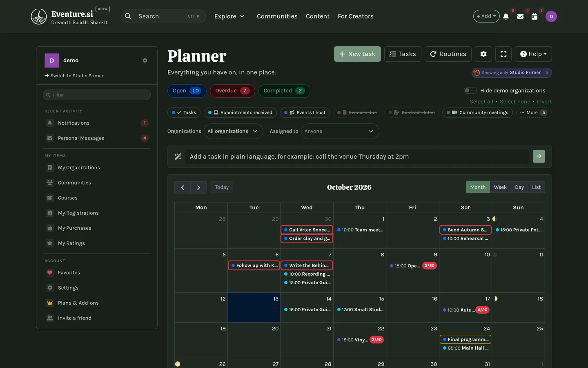588x368 pixels.
Task: Switch to Studio Primer link
Action: click(74, 76)
